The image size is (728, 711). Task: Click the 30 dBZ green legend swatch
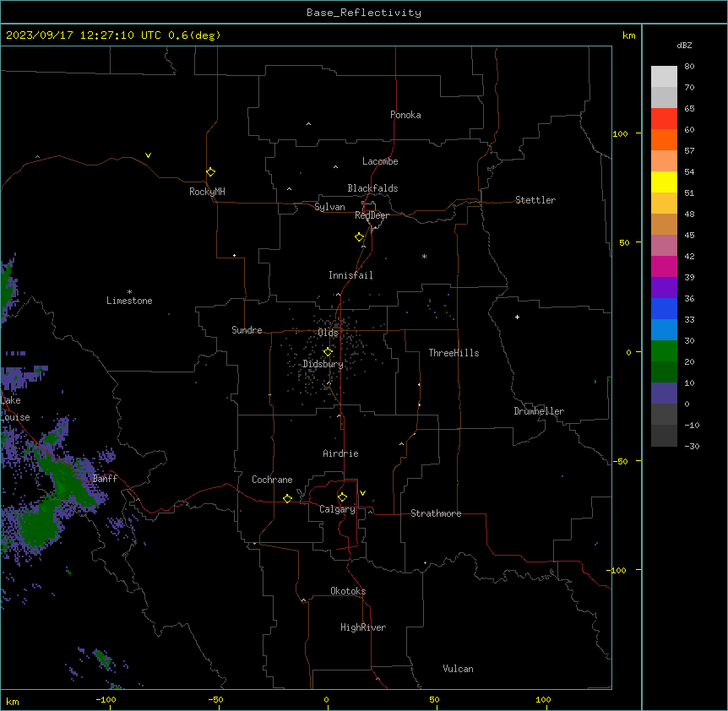[664, 351]
